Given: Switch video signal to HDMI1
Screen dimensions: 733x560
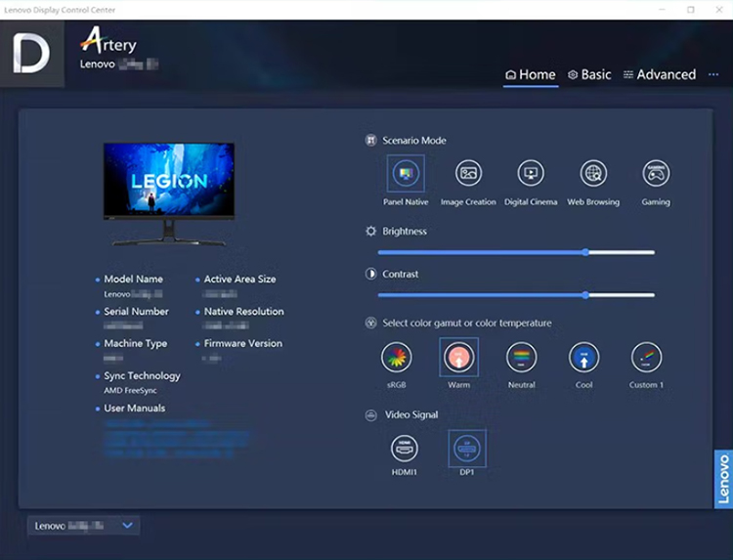Looking at the screenshot, I should click(x=405, y=449).
